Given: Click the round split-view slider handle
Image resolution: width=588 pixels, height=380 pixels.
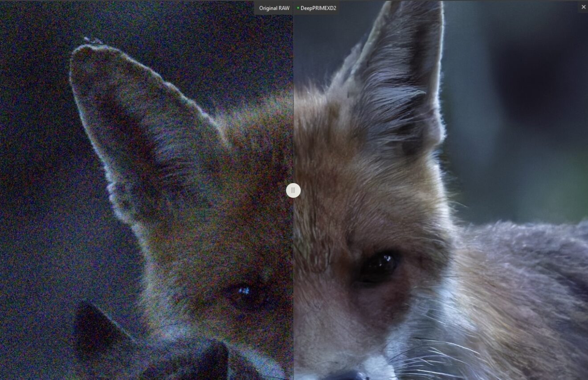Looking at the screenshot, I should coord(293,191).
